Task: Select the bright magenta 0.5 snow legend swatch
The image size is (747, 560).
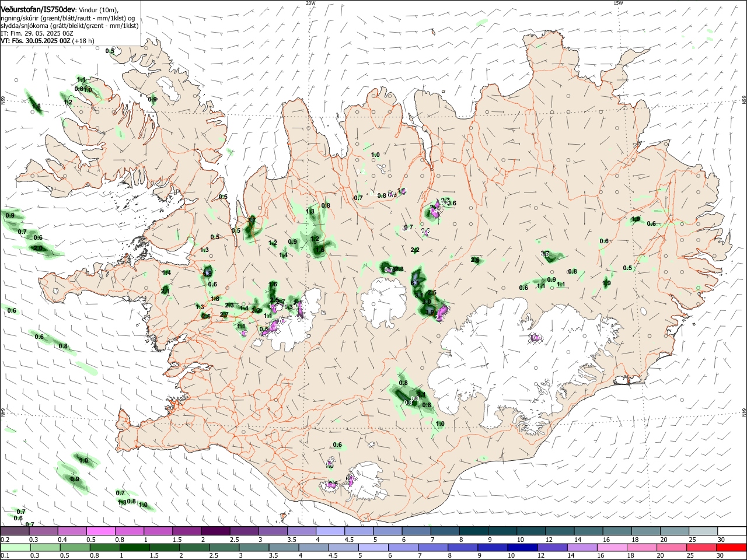Action: (100, 531)
